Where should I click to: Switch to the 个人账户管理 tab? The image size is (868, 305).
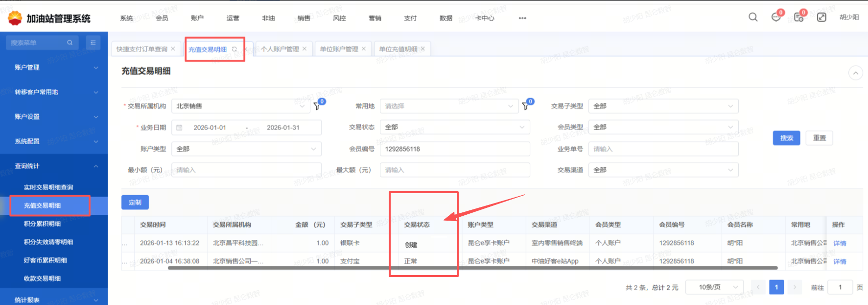point(280,49)
